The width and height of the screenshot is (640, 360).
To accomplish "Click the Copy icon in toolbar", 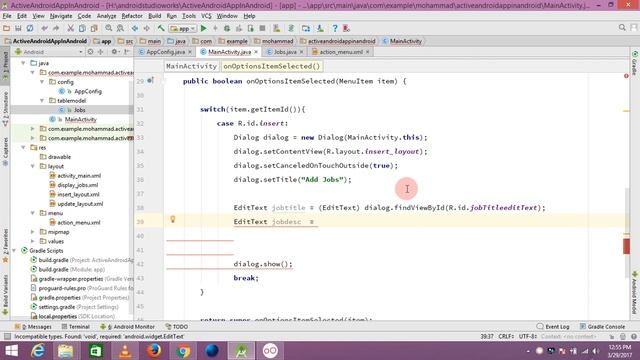I will click(82, 28).
